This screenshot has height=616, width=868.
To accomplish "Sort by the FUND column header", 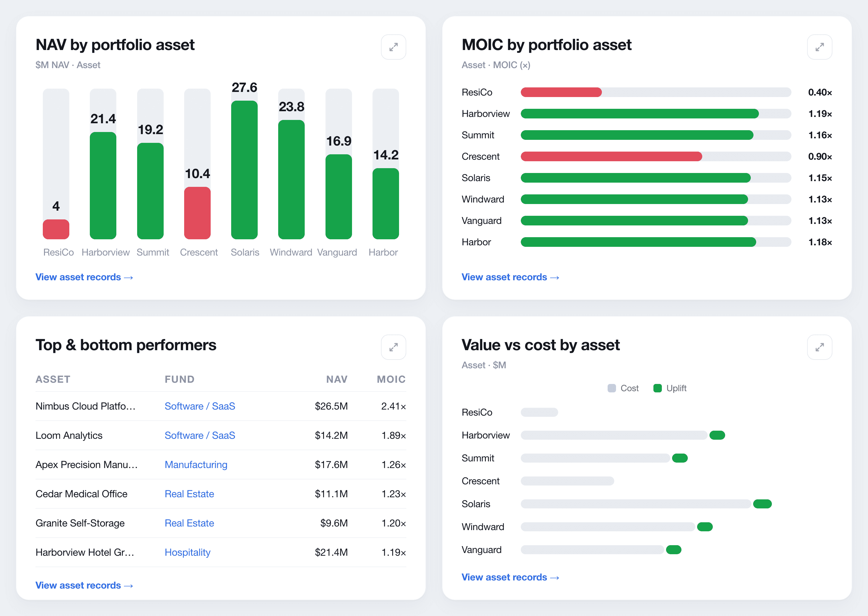I will (x=179, y=379).
